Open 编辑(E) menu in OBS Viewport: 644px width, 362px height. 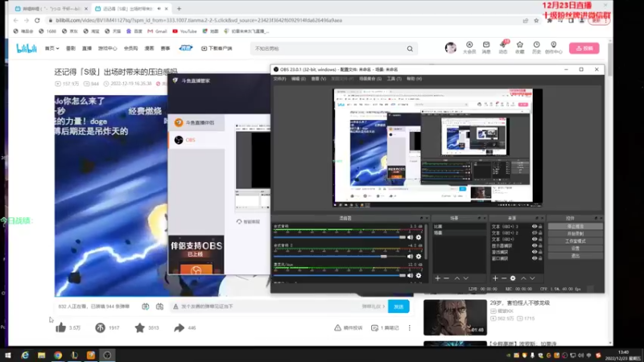click(x=298, y=79)
